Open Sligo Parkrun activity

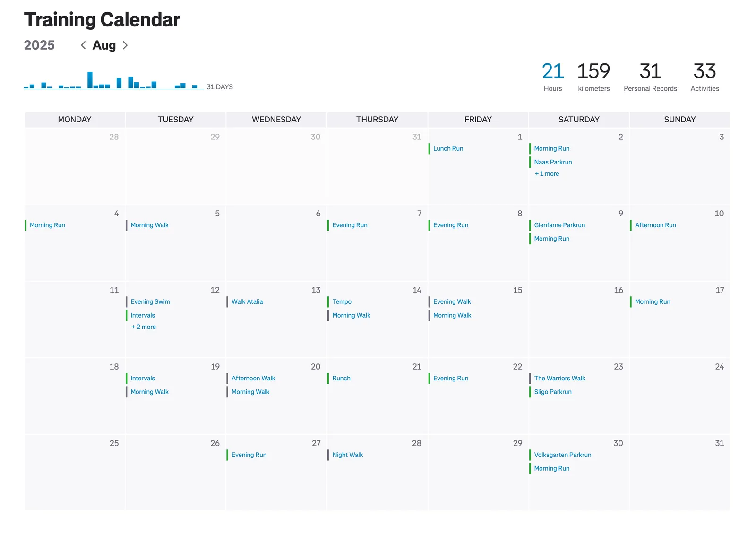(x=553, y=392)
